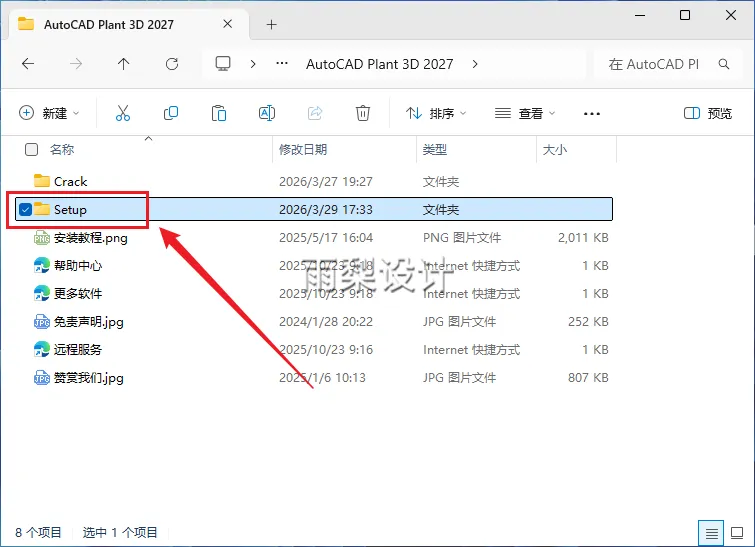
Task: Open the 新建 dropdown menu
Action: [49, 113]
